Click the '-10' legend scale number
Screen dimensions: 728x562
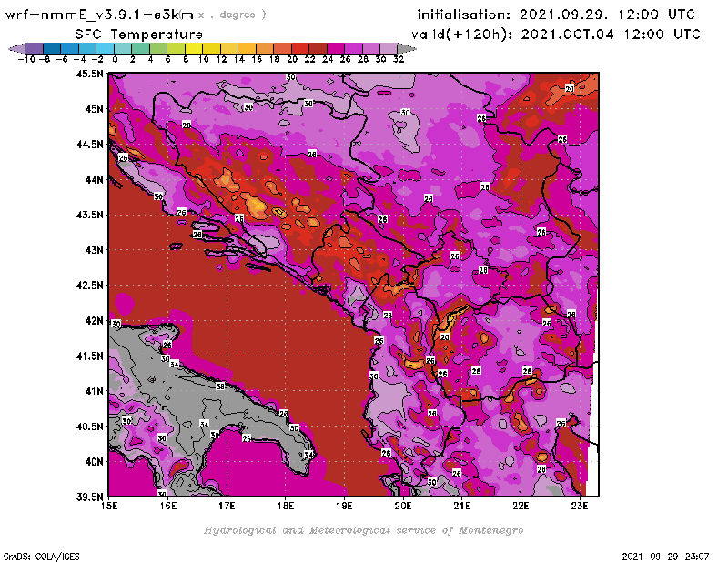26,59
